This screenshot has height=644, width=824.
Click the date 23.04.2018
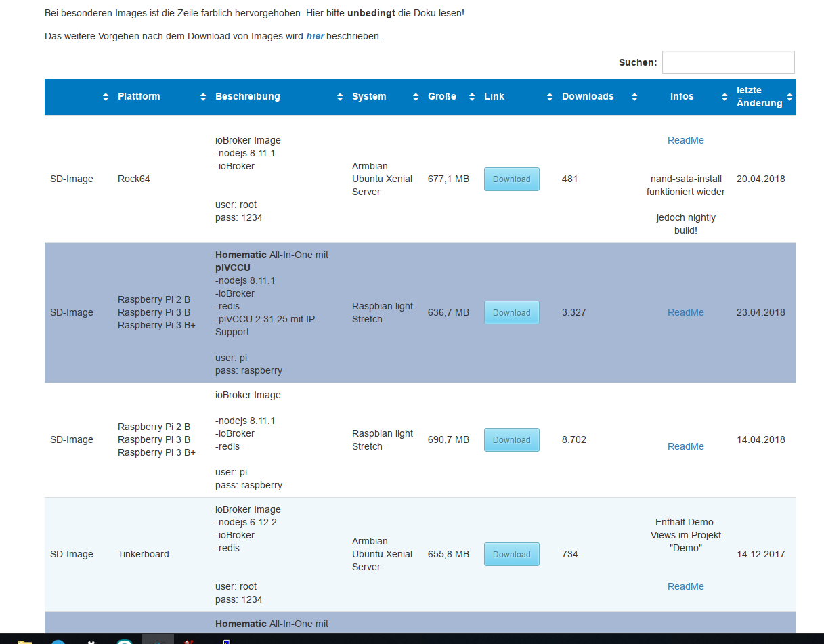click(x=761, y=312)
